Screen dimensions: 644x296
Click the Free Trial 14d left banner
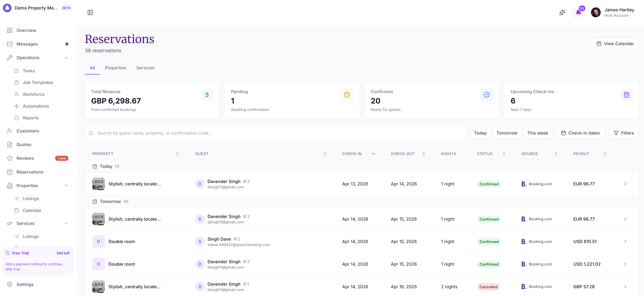pyautogui.click(x=38, y=261)
